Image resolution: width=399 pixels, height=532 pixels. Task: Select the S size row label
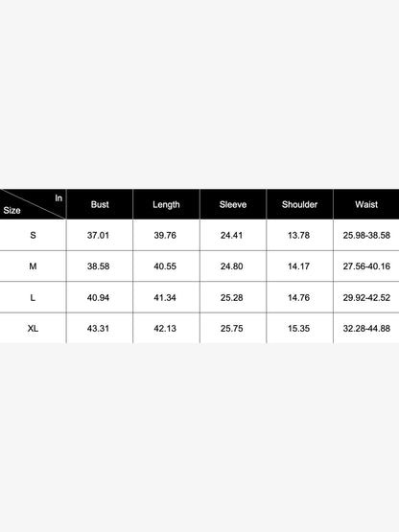coord(33,235)
